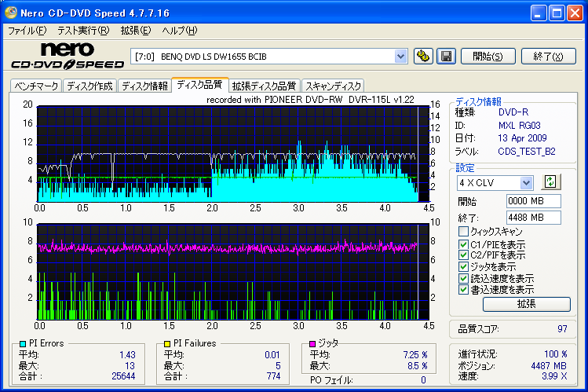Click the PI Errors total 25644
The height and width of the screenshot is (392, 588).
click(x=123, y=376)
